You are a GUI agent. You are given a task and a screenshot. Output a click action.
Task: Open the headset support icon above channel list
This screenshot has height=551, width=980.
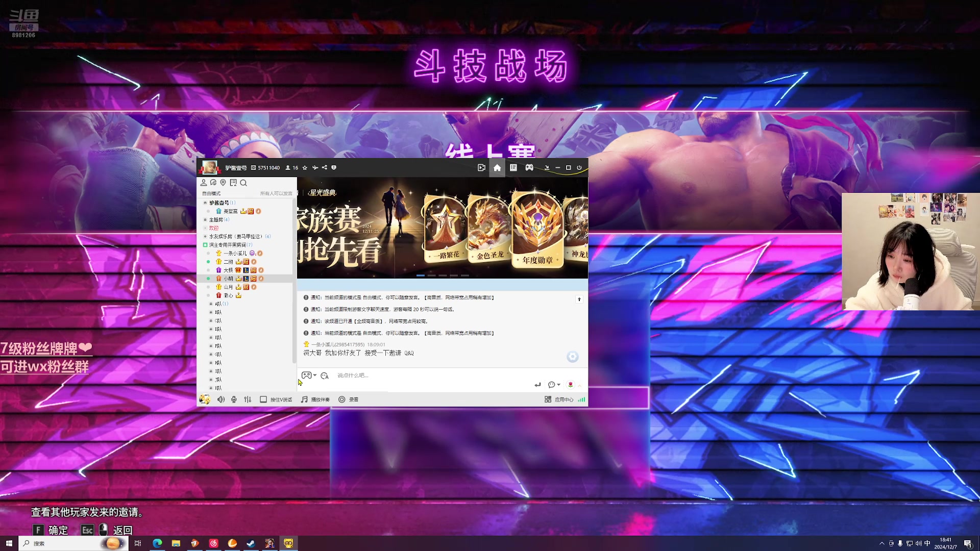tap(213, 183)
